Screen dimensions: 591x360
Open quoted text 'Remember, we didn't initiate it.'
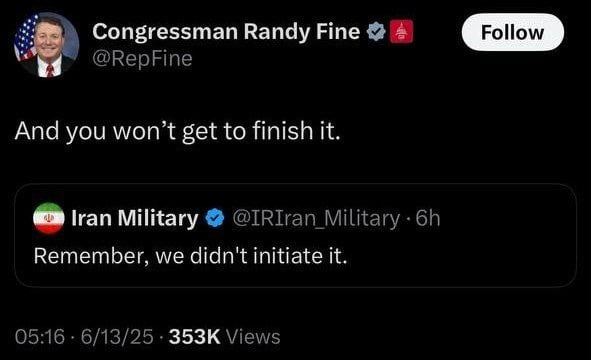(190, 256)
